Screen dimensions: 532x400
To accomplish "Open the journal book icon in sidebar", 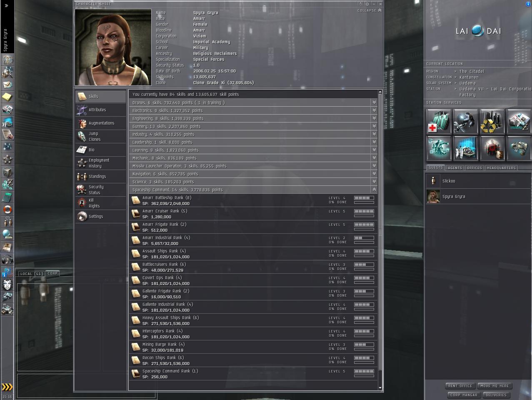I will tap(7, 247).
